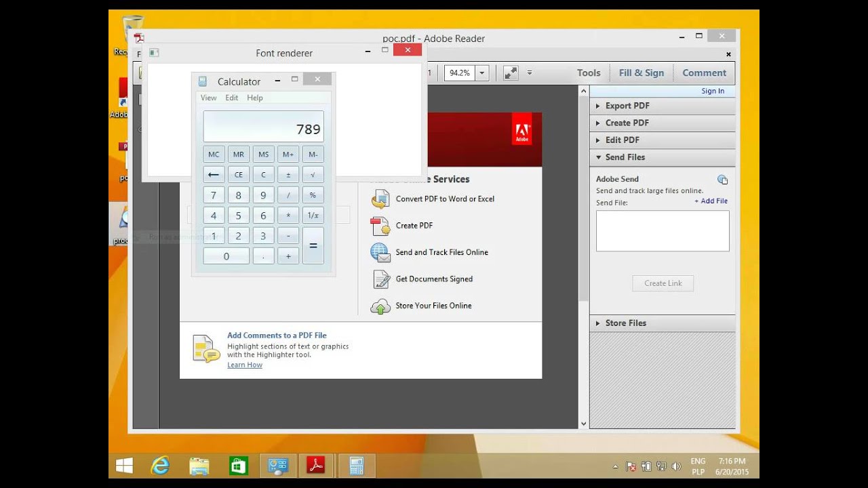This screenshot has width=868, height=488.
Task: Open the Fill & Sign tab
Action: point(642,73)
